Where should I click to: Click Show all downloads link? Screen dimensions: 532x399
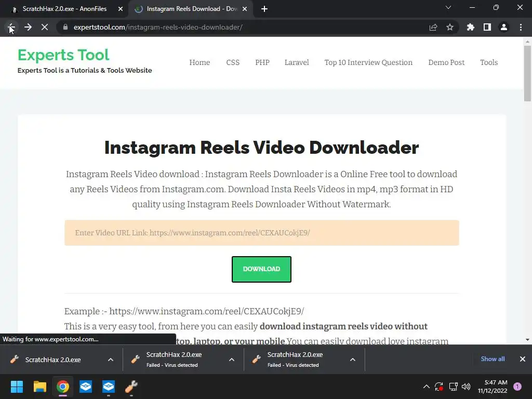[493, 359]
